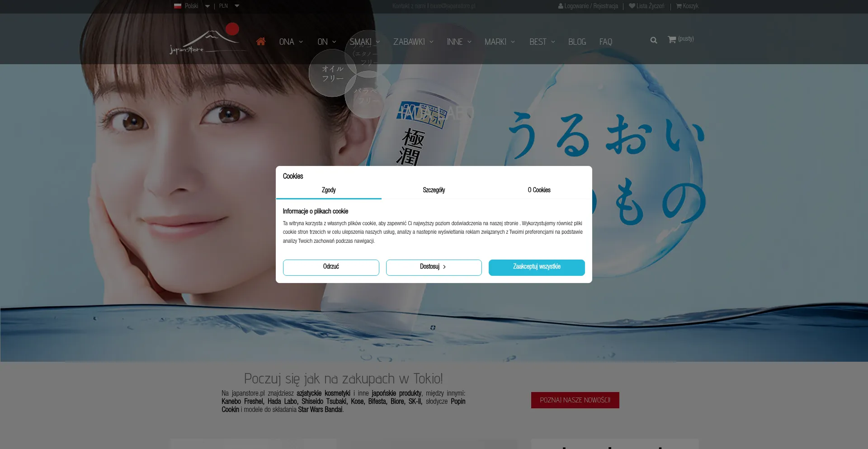Click POZNAJ NASZE NOWOŚCI button
The width and height of the screenshot is (868, 449).
[x=575, y=400]
